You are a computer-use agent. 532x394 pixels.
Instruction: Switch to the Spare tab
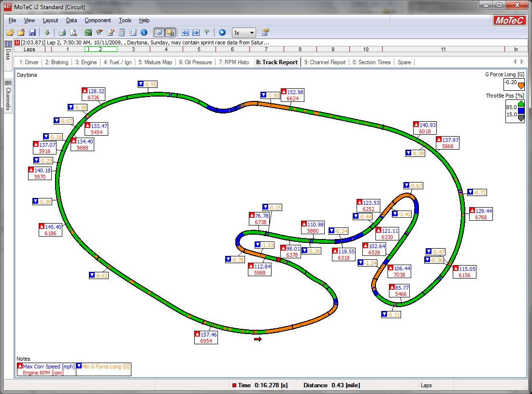(x=404, y=62)
